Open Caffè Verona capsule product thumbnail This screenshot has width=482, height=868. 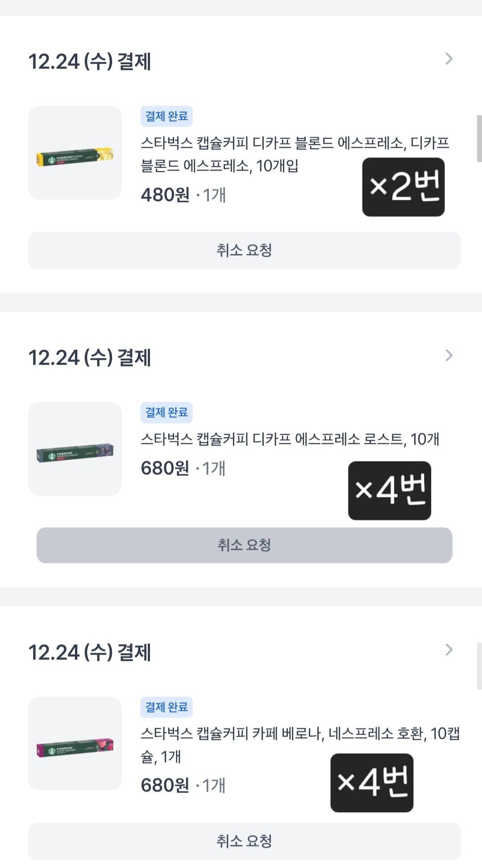point(75,743)
